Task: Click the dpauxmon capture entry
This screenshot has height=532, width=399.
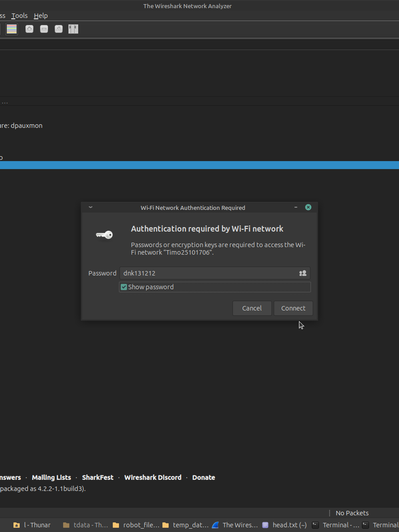Action: pyautogui.click(x=21, y=126)
